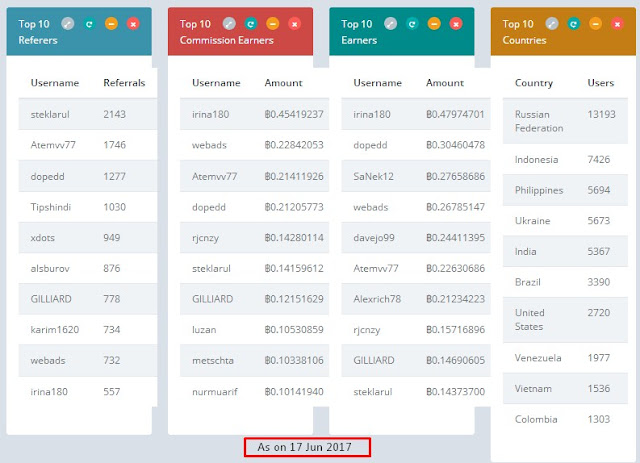
Task: Collapse the Top 10 Commission Earners panel
Action: click(x=273, y=24)
